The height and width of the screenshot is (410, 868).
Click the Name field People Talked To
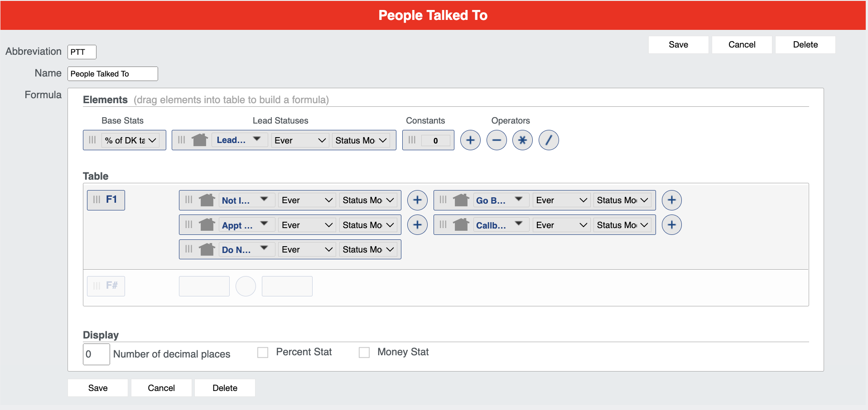point(113,74)
